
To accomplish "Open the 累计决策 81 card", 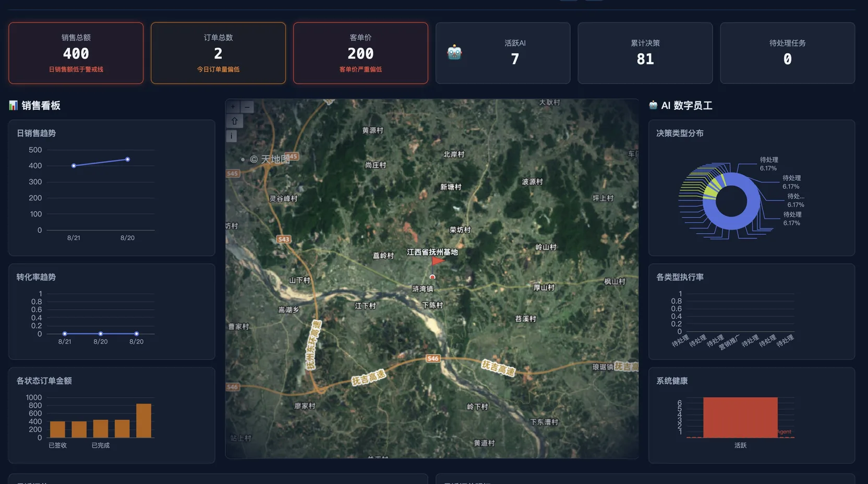I will click(645, 53).
